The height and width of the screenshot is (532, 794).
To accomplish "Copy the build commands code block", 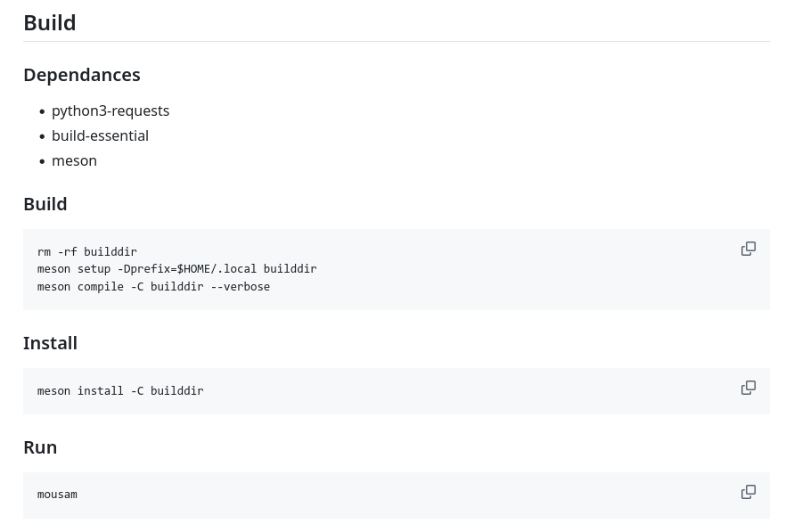I will point(749,249).
